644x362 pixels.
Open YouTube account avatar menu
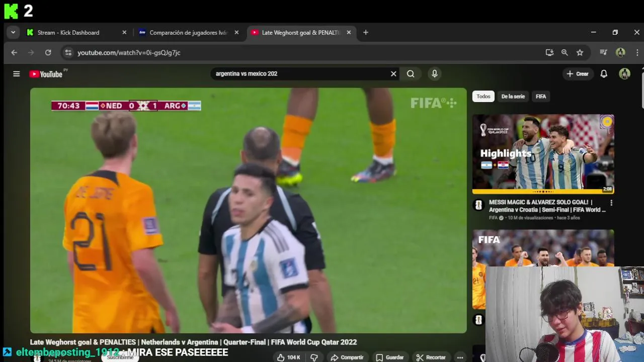[624, 73]
